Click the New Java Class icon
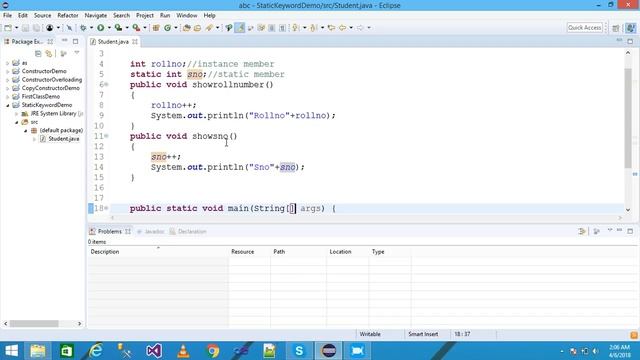The height and width of the screenshot is (360, 640). tap(167, 28)
